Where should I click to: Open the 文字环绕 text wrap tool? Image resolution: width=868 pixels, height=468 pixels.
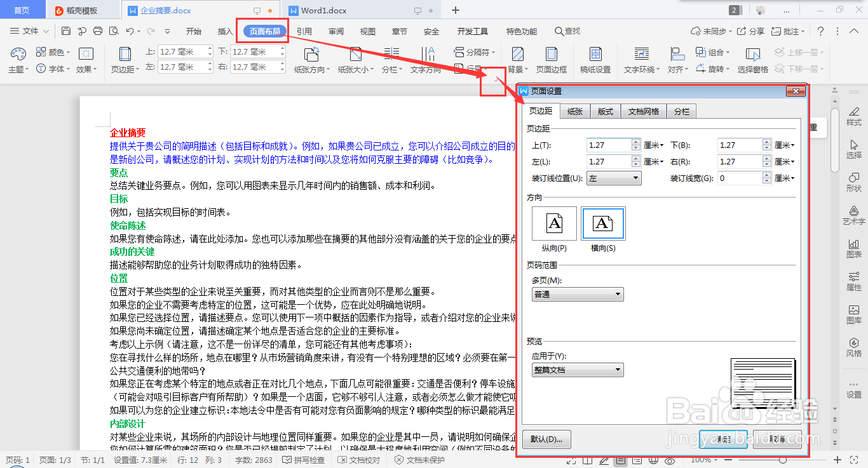point(641,61)
